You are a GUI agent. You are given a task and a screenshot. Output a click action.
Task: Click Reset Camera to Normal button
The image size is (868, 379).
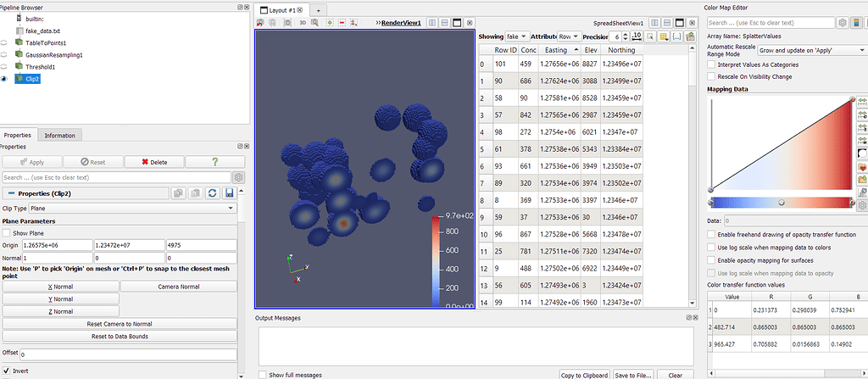pos(120,324)
